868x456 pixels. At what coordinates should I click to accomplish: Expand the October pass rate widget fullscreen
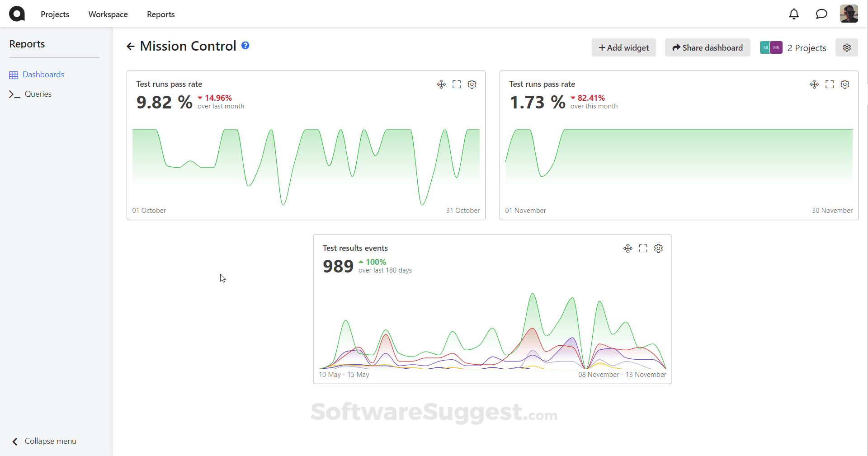click(x=457, y=85)
